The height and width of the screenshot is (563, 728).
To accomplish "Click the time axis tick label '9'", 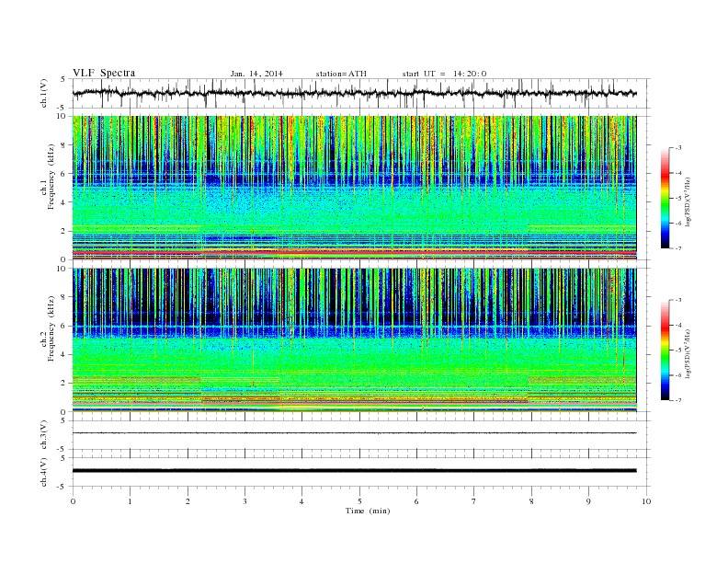I will (588, 501).
